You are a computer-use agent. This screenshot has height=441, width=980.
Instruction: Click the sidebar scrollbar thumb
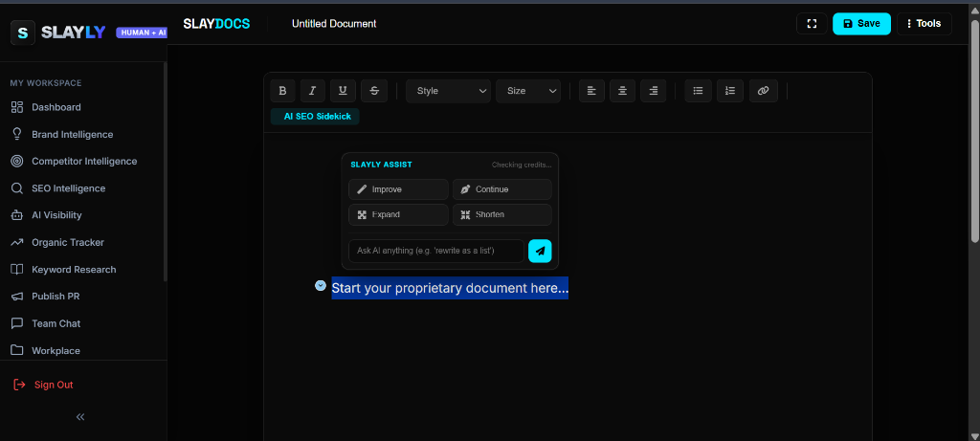pyautogui.click(x=165, y=172)
